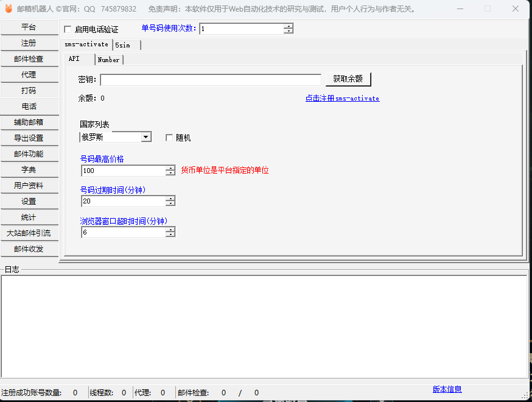
Task: Click the 获取余额 button
Action: point(348,79)
